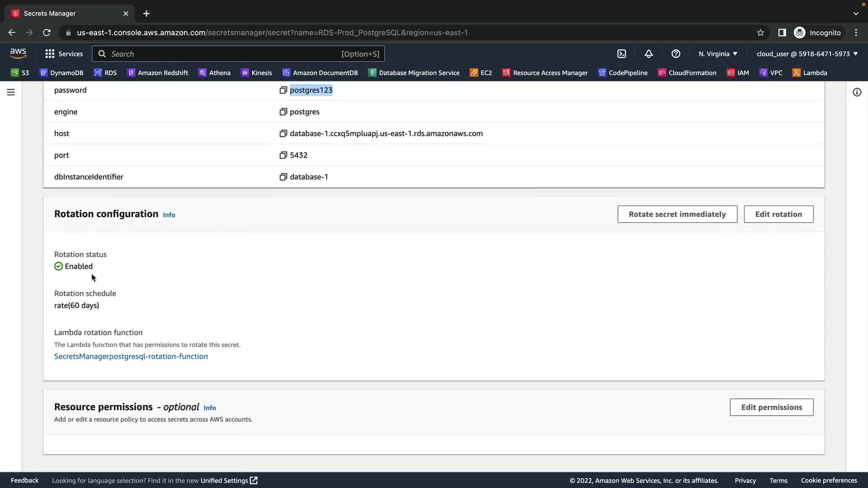Open AWS CloudShell icon in header
This screenshot has height=488, width=868.
tap(622, 54)
